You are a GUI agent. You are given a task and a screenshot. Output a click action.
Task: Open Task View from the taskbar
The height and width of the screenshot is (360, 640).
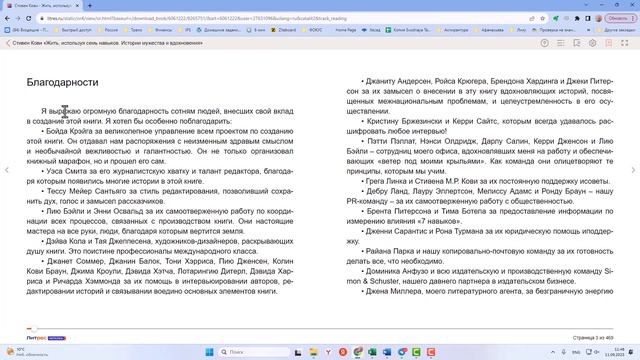tap(298, 352)
